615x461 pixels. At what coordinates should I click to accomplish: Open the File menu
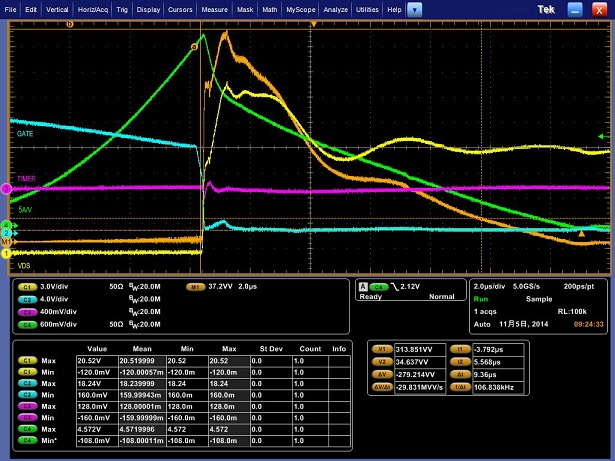pyautogui.click(x=10, y=9)
